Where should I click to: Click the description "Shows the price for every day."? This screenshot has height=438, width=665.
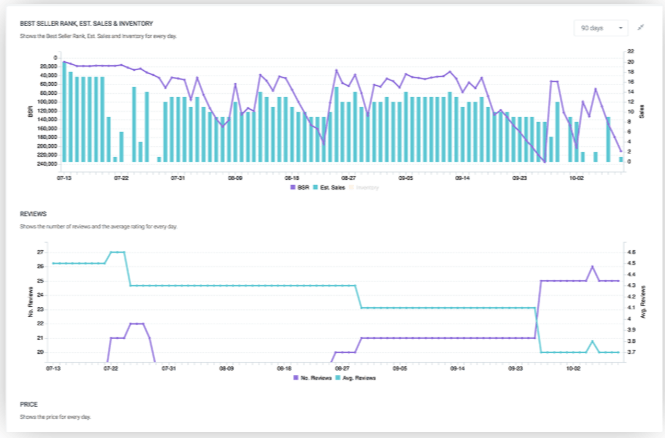click(55, 417)
